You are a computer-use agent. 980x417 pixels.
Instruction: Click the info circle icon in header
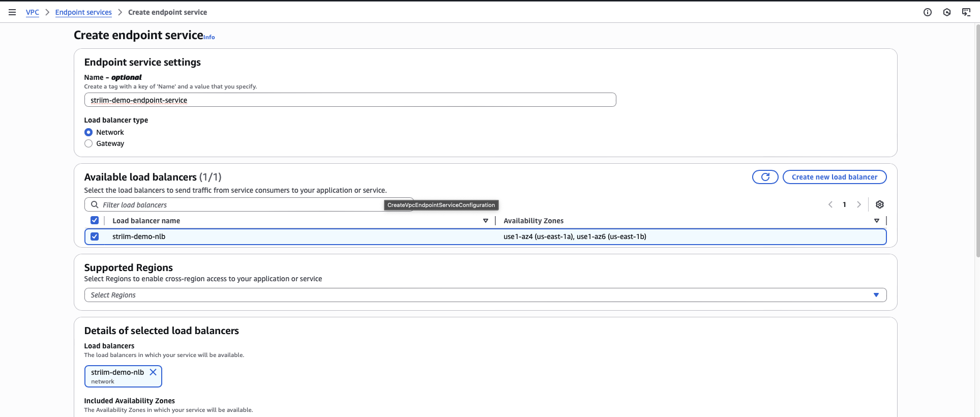(928, 12)
